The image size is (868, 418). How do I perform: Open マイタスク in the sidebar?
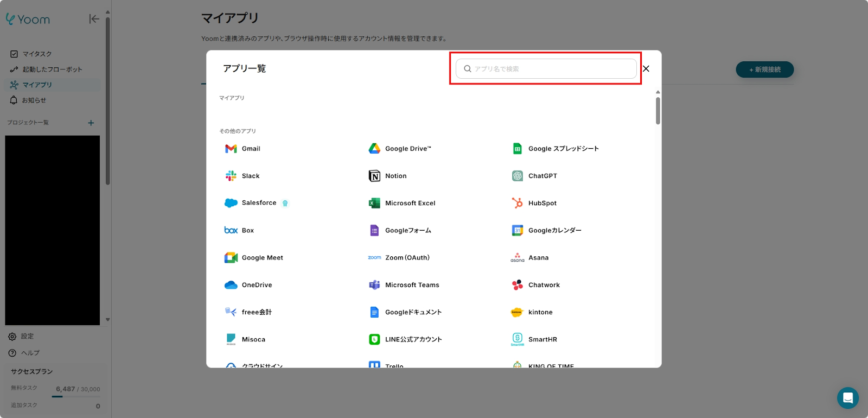tap(37, 54)
